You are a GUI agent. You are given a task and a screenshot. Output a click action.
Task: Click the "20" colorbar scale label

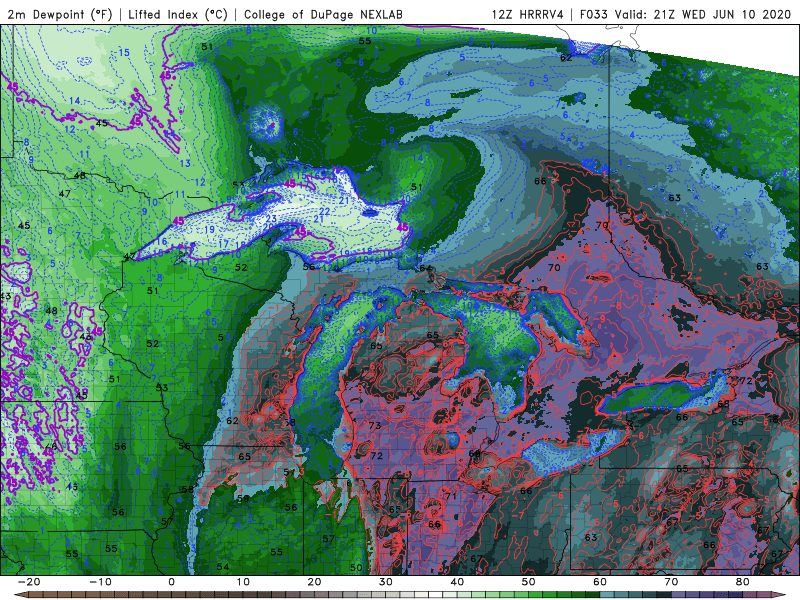coord(314,582)
